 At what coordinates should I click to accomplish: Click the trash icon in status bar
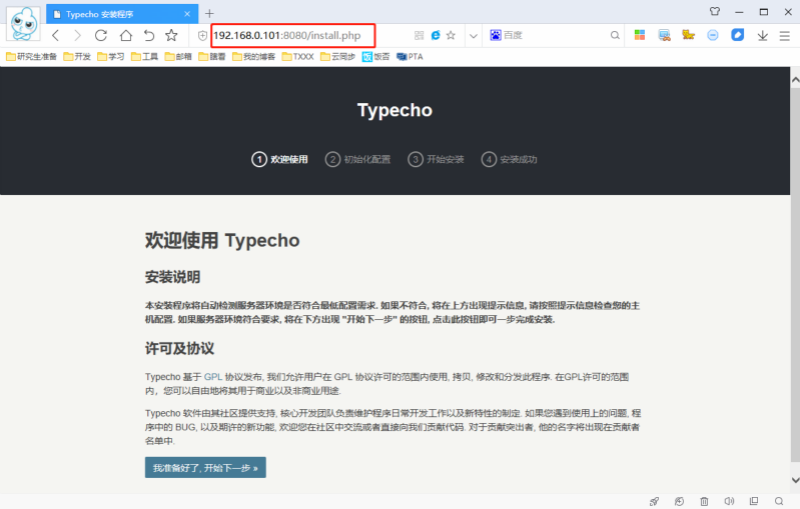tap(704, 501)
